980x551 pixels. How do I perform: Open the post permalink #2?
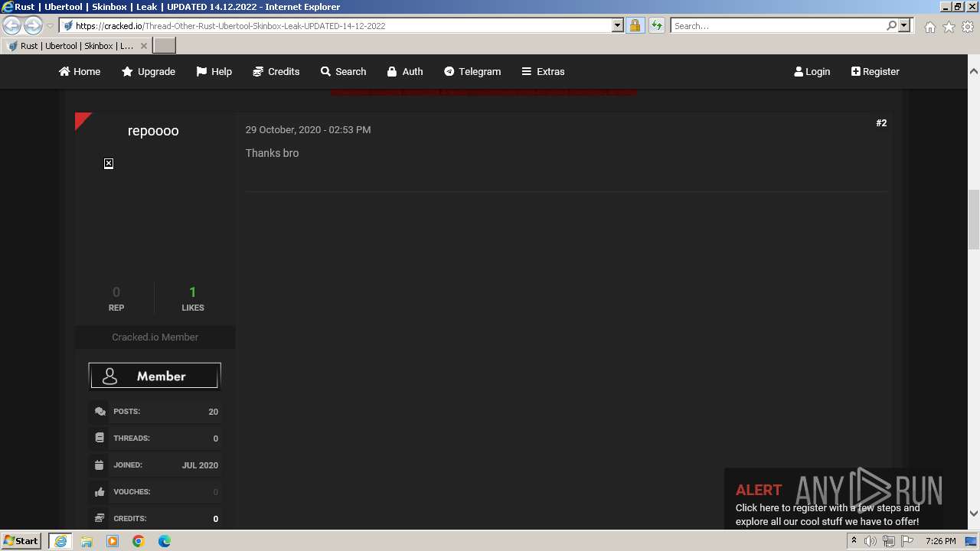tap(881, 123)
